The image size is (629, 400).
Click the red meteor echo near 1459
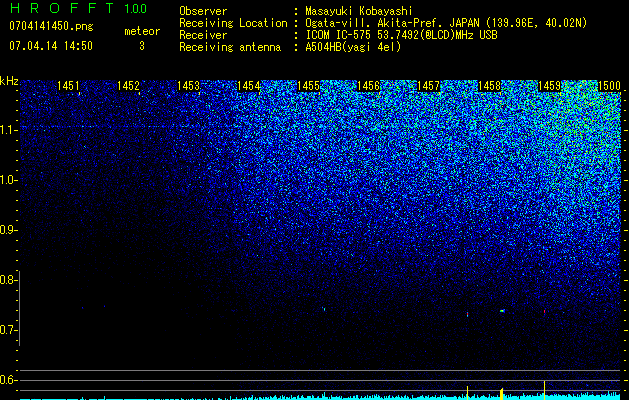tap(544, 311)
